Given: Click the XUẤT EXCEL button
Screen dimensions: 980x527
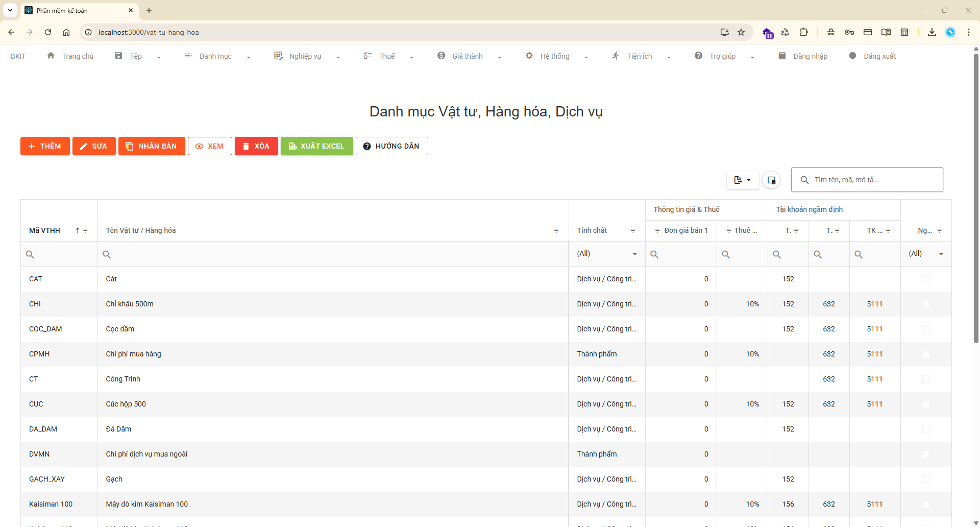Looking at the screenshot, I should pyautogui.click(x=316, y=146).
